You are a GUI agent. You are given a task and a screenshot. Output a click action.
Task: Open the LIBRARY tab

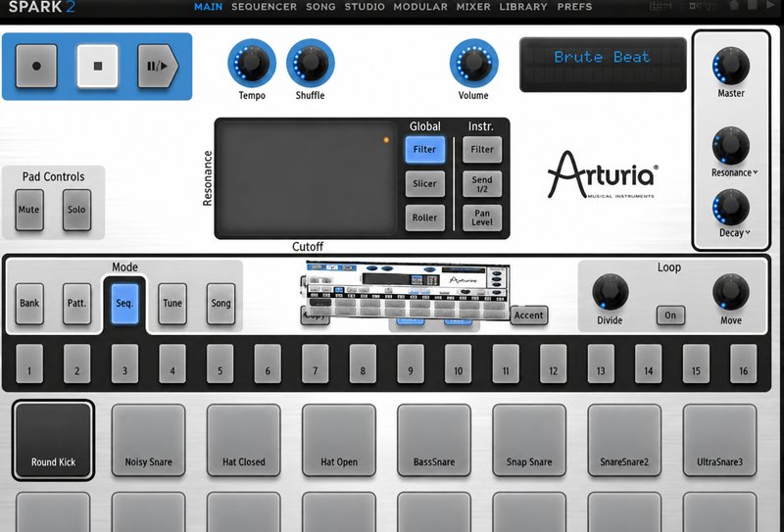pos(523,7)
